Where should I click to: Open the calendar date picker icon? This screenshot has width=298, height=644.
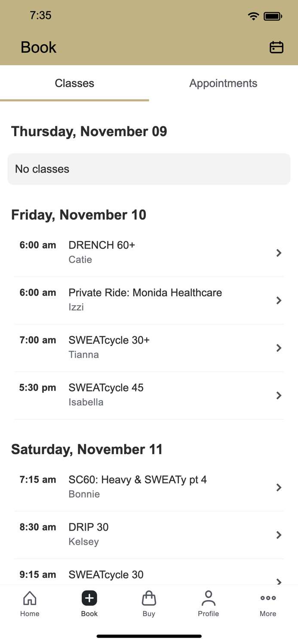(x=276, y=47)
